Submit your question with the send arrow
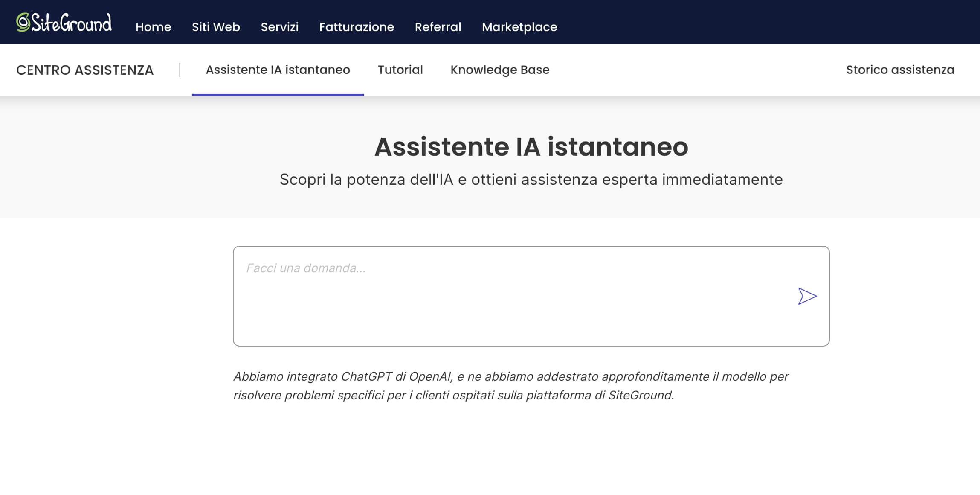Screen dimensions: 980x495 tap(807, 296)
